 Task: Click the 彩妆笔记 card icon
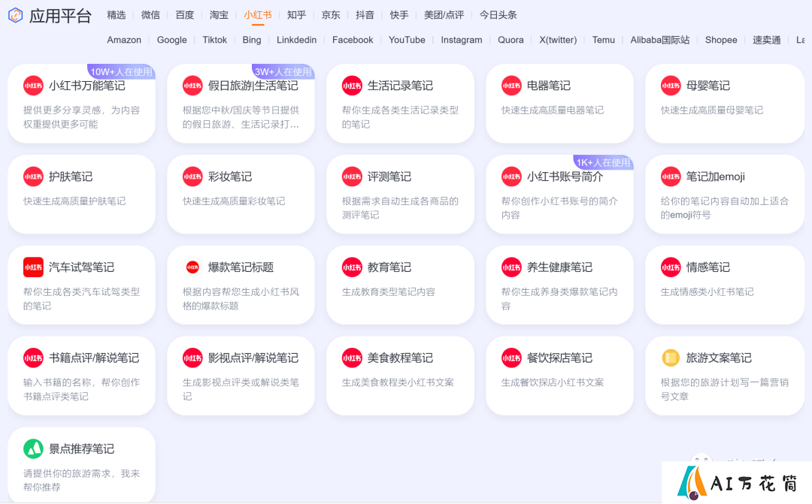tap(192, 177)
